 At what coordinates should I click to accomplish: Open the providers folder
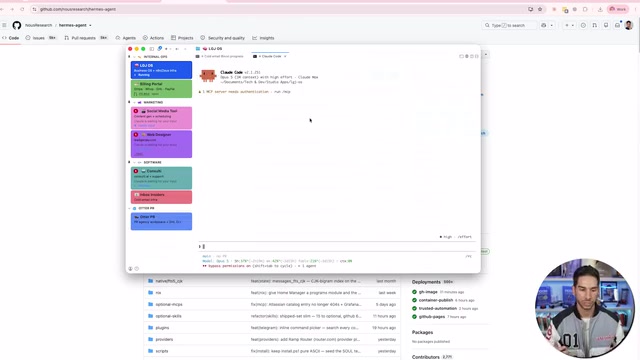[164, 339]
